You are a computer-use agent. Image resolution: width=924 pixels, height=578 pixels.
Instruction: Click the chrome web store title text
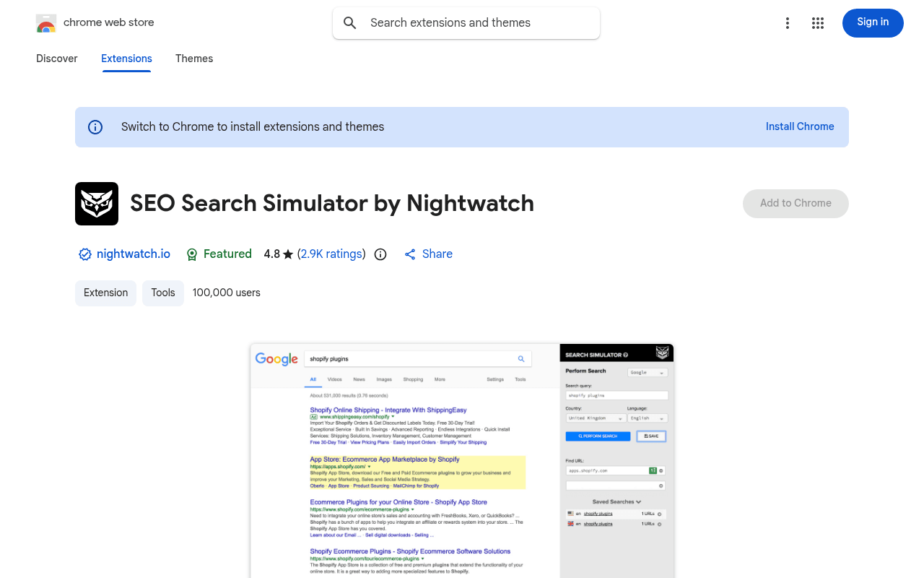point(109,22)
